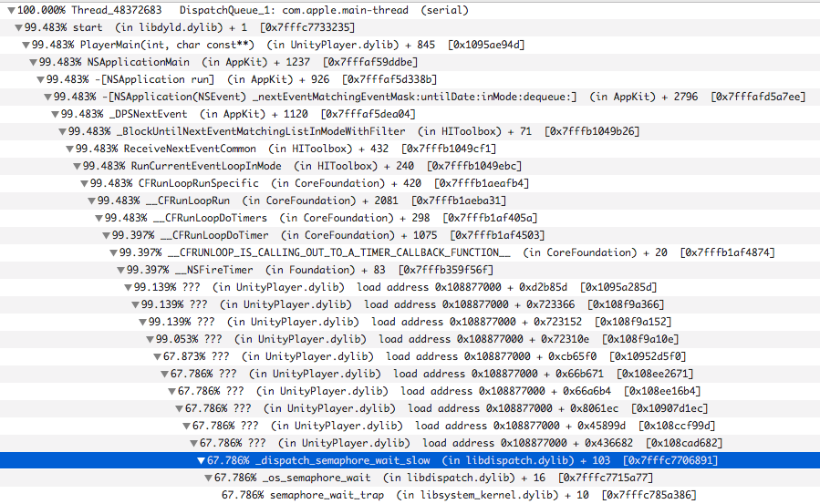Collapse the _nextEventMatchingEventMask row triangle
This screenshot has width=820, height=504.
pyautogui.click(x=47, y=98)
